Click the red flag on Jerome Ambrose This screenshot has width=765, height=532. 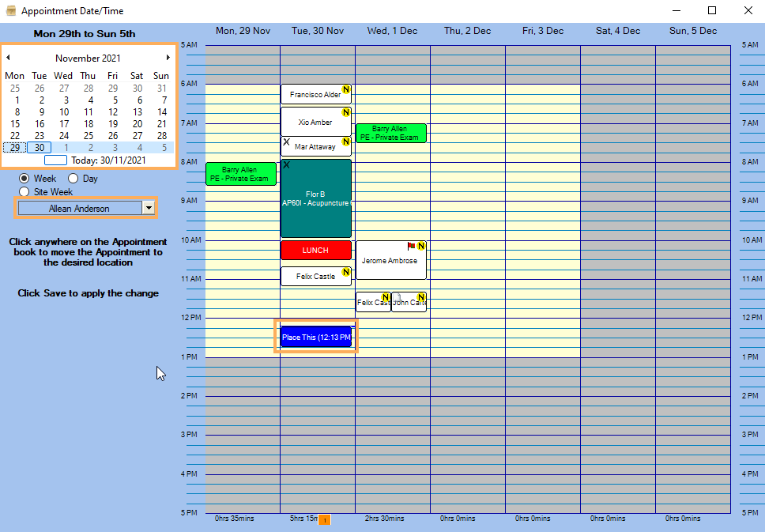pyautogui.click(x=411, y=246)
